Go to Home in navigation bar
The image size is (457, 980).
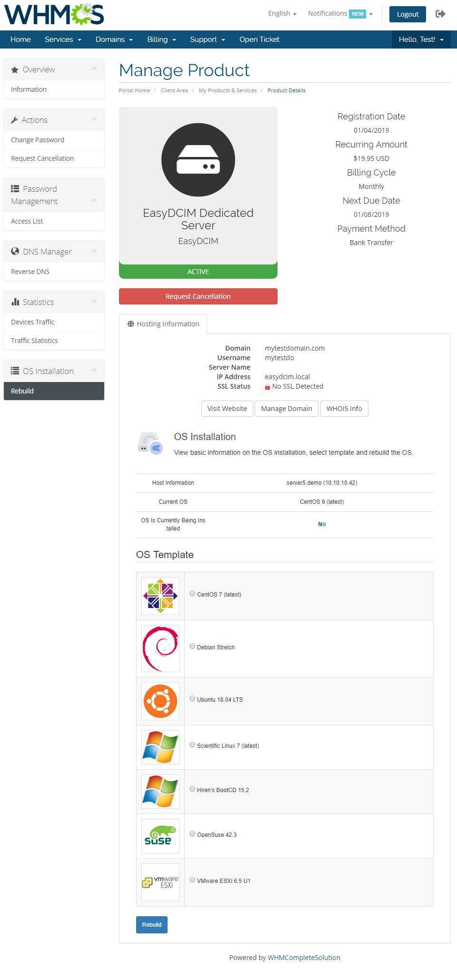(x=20, y=39)
